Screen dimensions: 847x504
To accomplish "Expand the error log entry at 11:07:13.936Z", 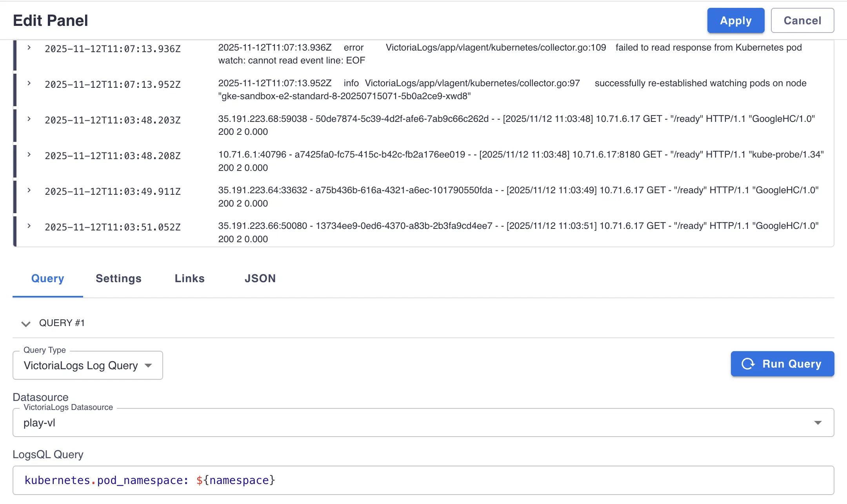I will pos(29,47).
